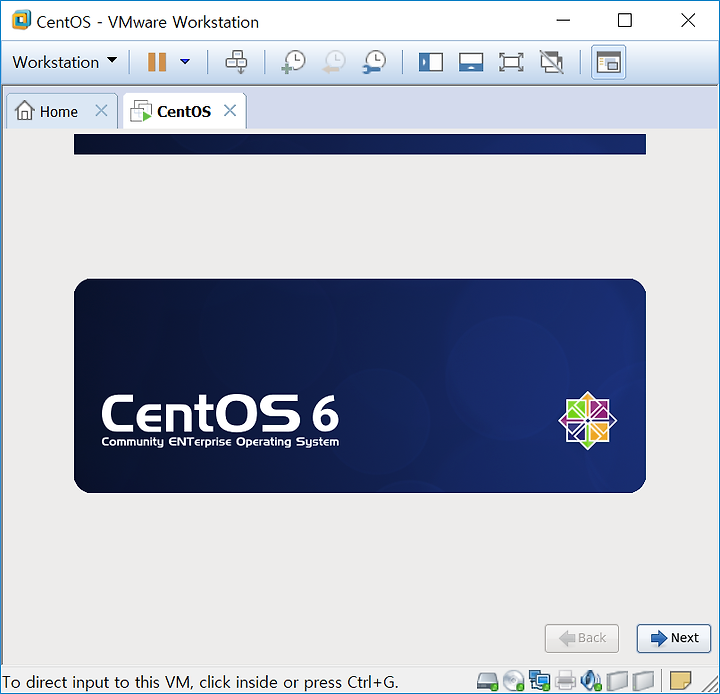Click the CentOS 6 splash banner

360,386
